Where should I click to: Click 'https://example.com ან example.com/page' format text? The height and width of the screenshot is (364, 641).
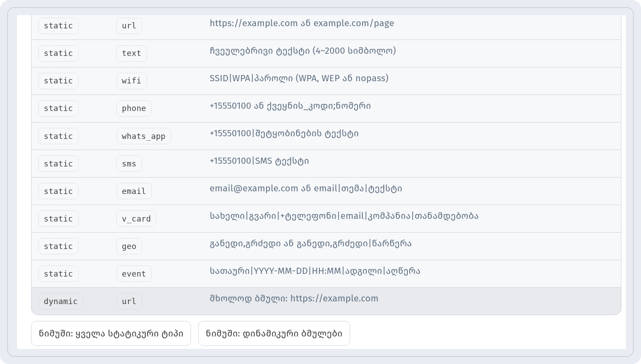[302, 23]
